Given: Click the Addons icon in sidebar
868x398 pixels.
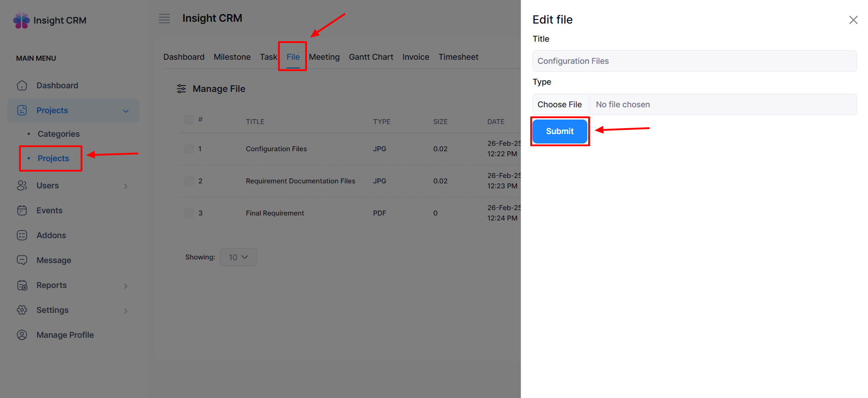Looking at the screenshot, I should point(22,235).
